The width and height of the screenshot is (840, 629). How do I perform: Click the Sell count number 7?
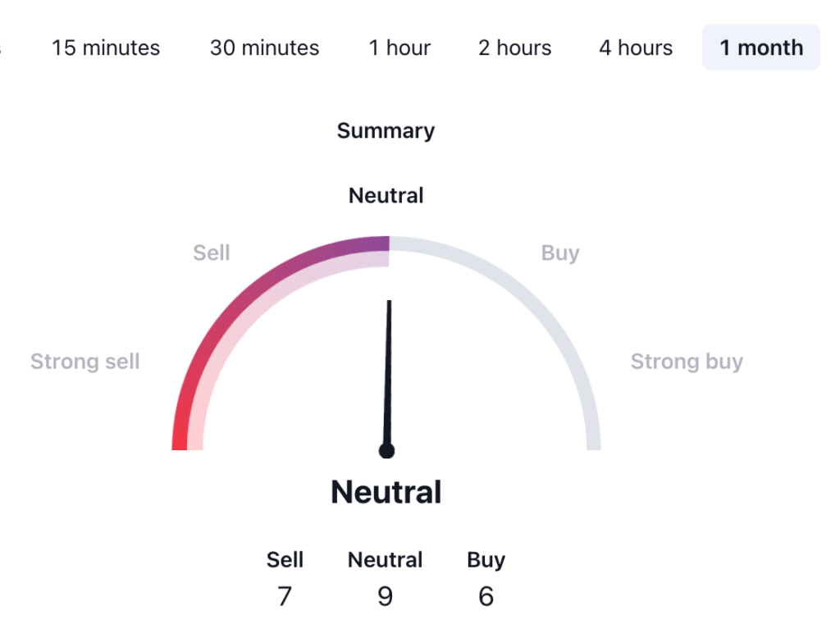coord(285,596)
